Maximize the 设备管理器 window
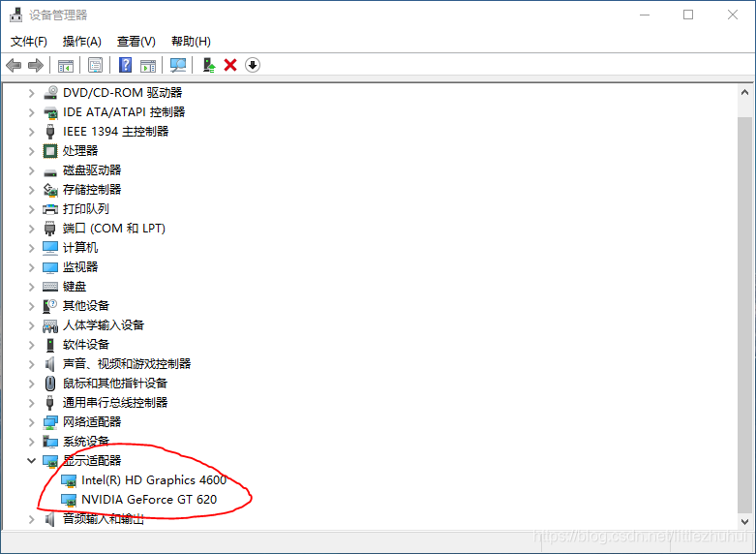The image size is (756, 554). coord(688,15)
